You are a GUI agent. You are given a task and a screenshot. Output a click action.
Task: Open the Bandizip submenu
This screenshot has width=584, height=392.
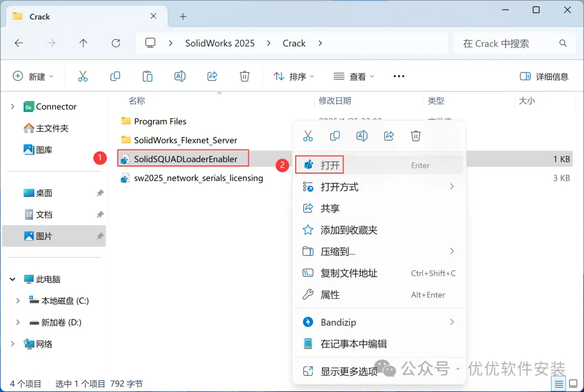coord(379,322)
